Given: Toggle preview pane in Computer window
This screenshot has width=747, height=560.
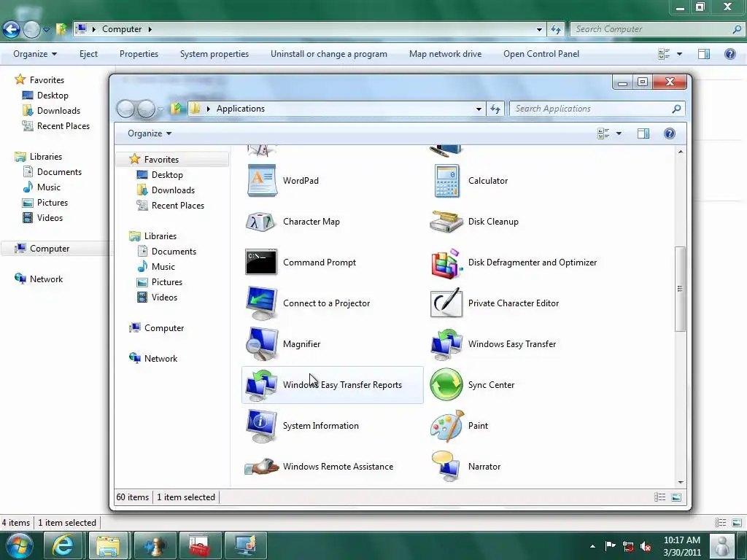Looking at the screenshot, I should point(704,54).
